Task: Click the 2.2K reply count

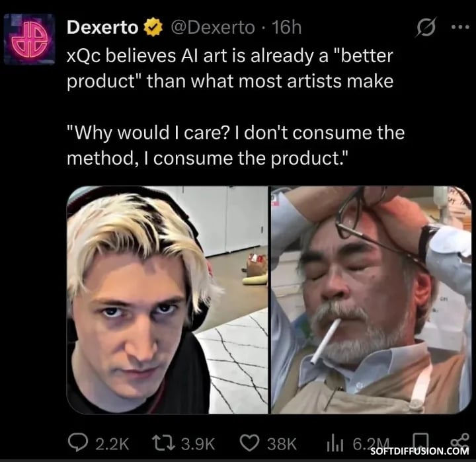Action: pyautogui.click(x=112, y=443)
